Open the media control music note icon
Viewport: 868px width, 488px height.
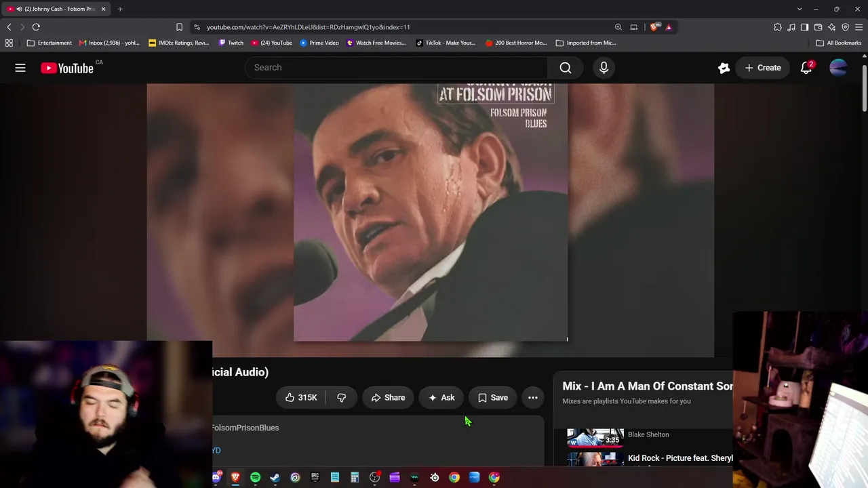point(791,27)
